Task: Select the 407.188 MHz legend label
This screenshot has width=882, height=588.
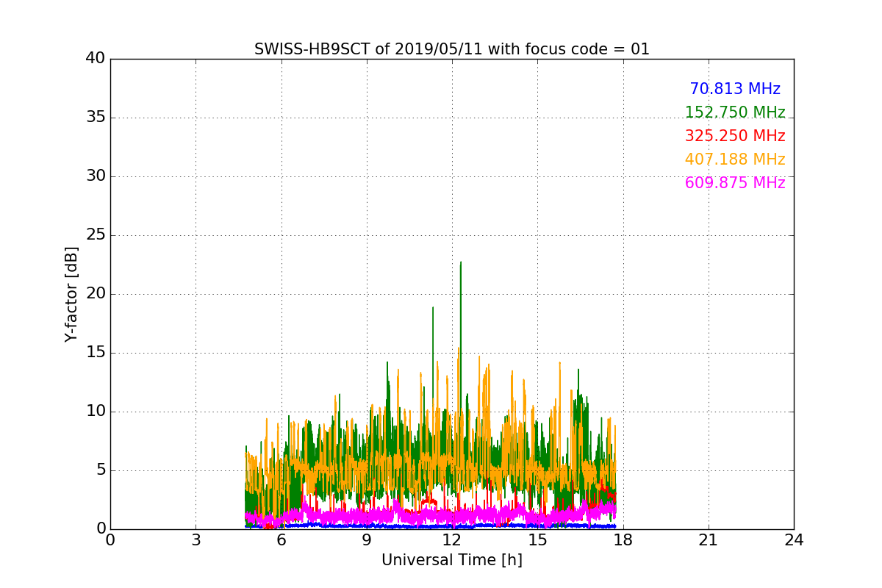Action: [735, 159]
